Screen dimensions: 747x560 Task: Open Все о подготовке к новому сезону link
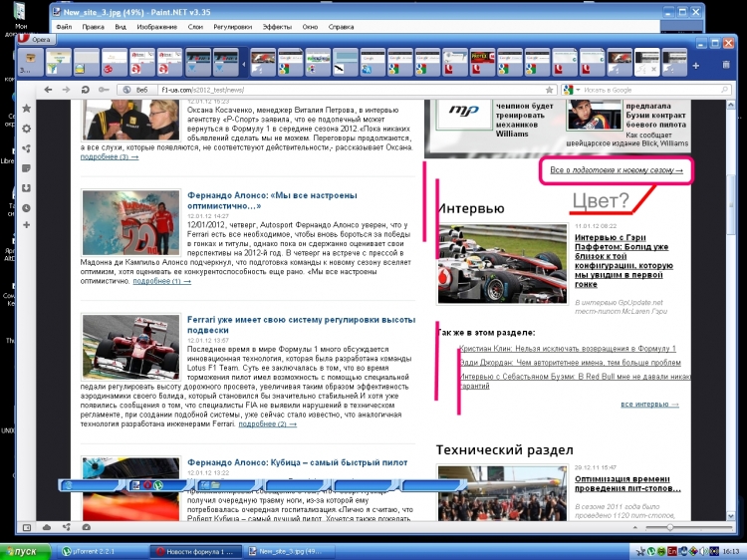(617, 170)
